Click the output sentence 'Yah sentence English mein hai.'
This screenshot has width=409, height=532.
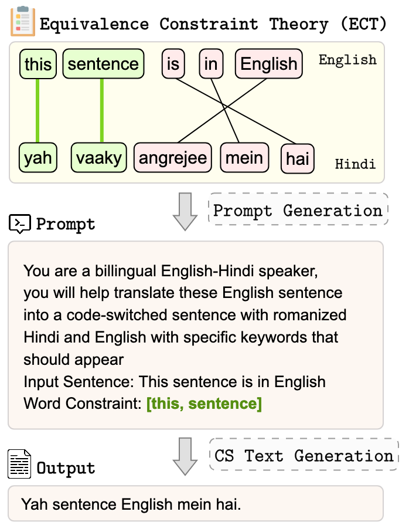pyautogui.click(x=131, y=504)
